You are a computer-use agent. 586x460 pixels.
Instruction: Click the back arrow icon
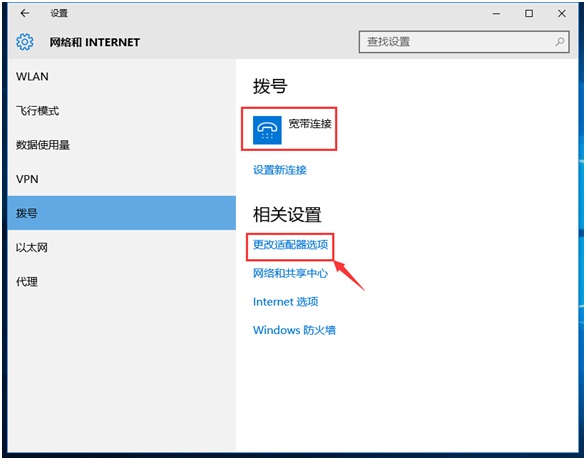tap(25, 13)
